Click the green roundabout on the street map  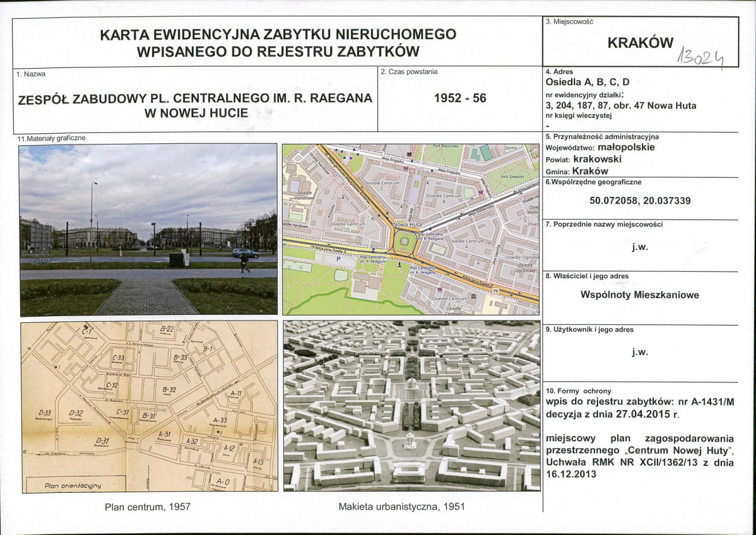click(x=405, y=242)
